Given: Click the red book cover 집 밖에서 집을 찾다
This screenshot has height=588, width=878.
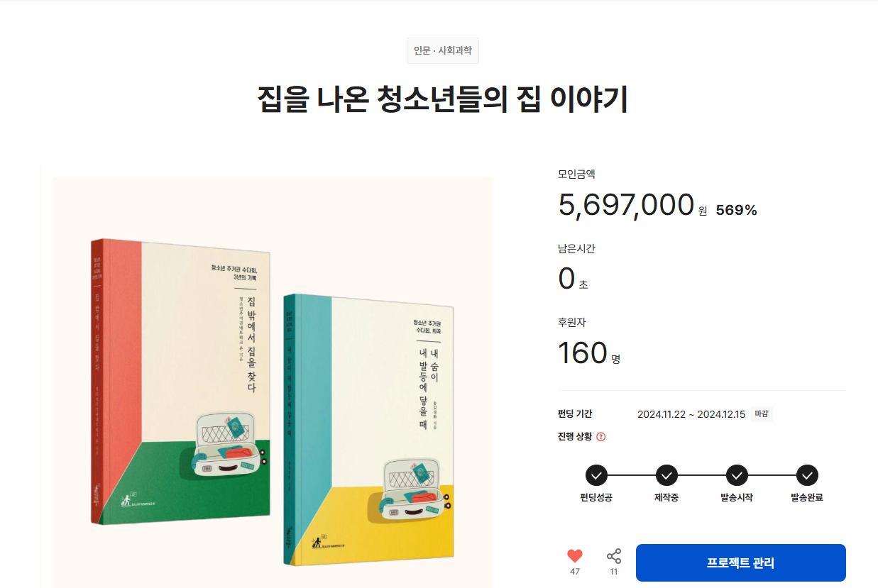Looking at the screenshot, I should pyautogui.click(x=181, y=381).
